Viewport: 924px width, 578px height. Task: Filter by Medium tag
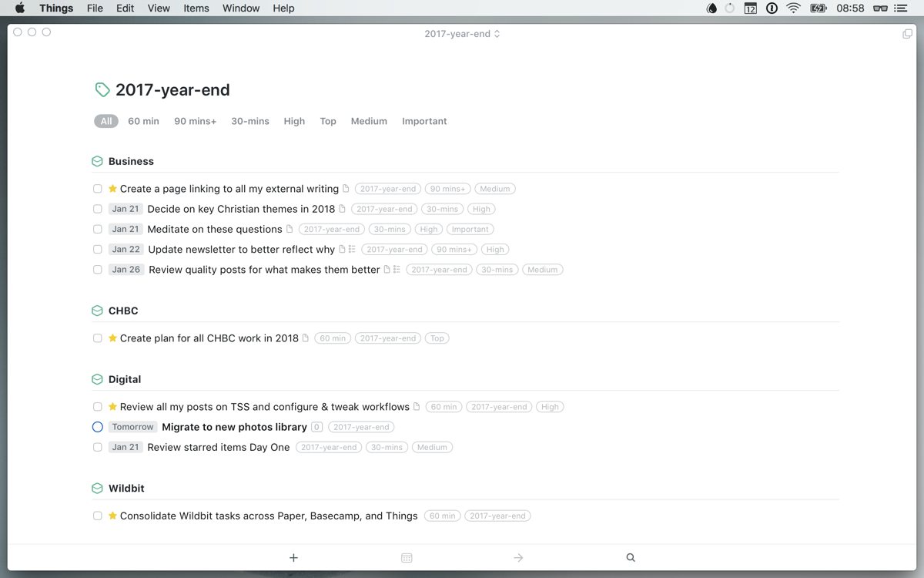click(369, 121)
